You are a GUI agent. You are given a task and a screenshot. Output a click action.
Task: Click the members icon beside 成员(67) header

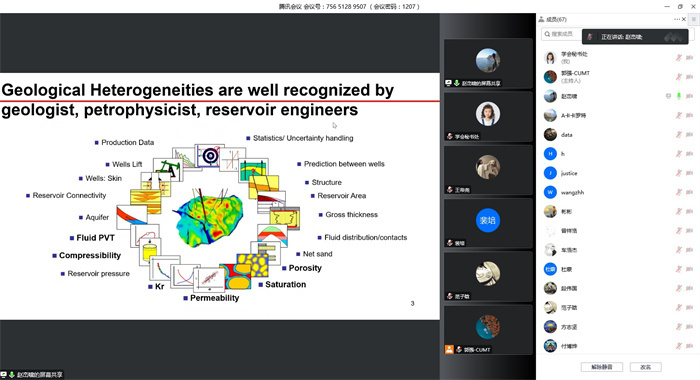[x=541, y=19]
